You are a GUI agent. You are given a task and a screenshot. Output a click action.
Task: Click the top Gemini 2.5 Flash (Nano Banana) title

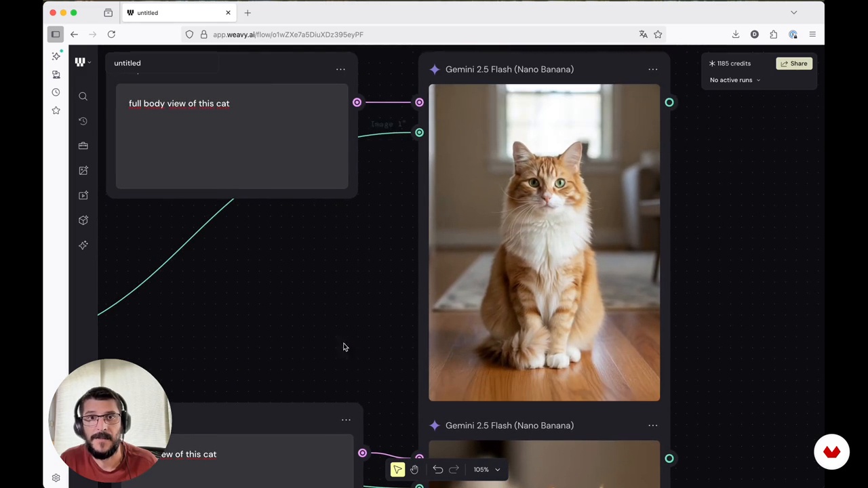click(x=509, y=69)
